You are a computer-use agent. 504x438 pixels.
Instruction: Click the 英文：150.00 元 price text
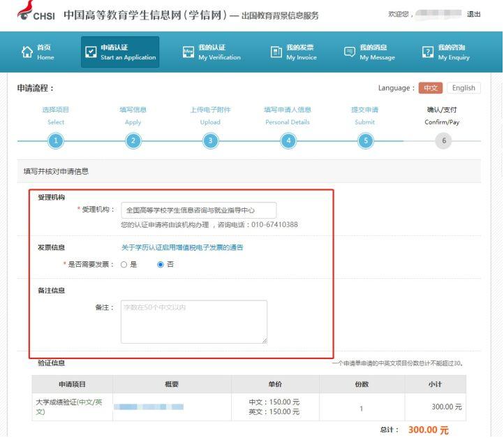(274, 411)
